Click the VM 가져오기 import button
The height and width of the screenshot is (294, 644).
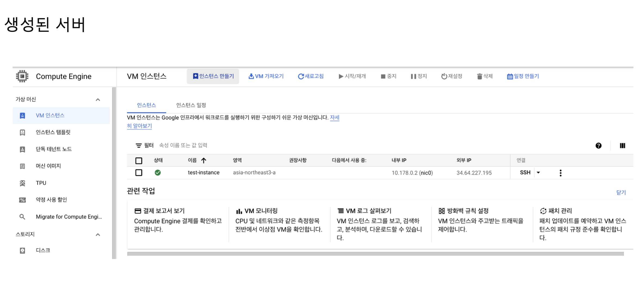266,76
